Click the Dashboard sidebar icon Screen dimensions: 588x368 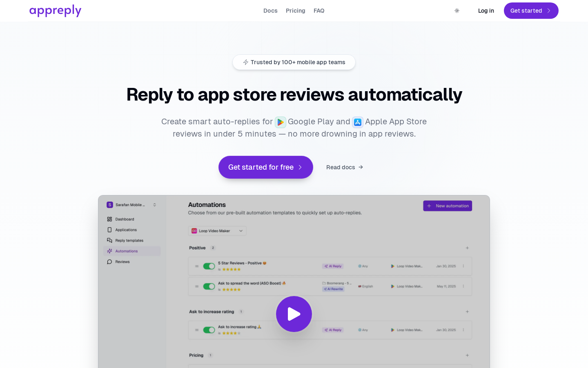pos(109,219)
